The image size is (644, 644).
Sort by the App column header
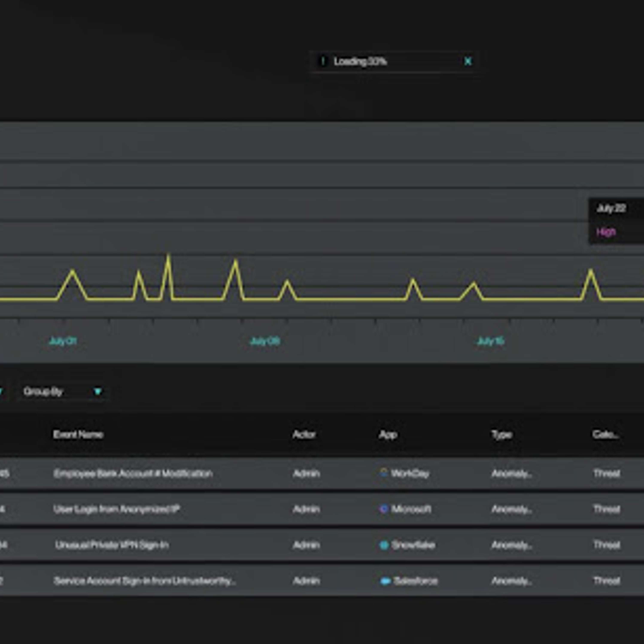click(x=388, y=435)
